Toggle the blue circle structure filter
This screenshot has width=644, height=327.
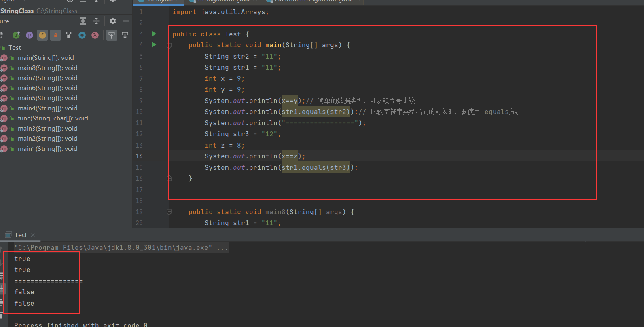pyautogui.click(x=82, y=35)
